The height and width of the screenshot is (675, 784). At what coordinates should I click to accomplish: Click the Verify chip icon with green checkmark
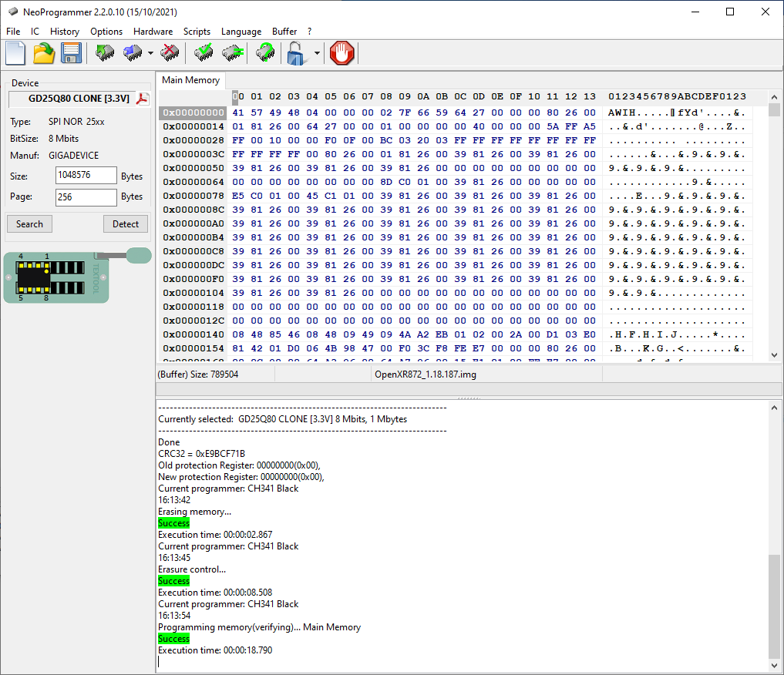pyautogui.click(x=204, y=53)
